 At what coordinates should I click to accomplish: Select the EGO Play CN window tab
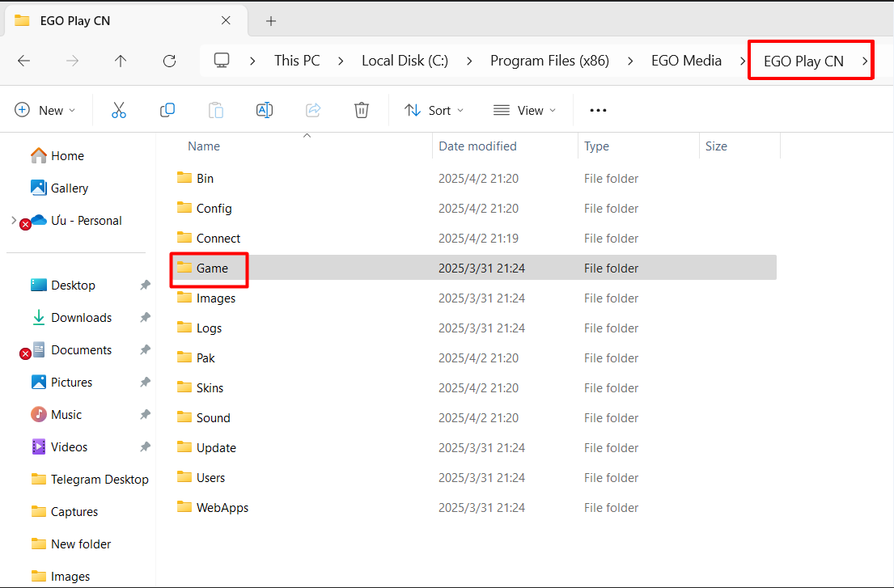tap(125, 20)
